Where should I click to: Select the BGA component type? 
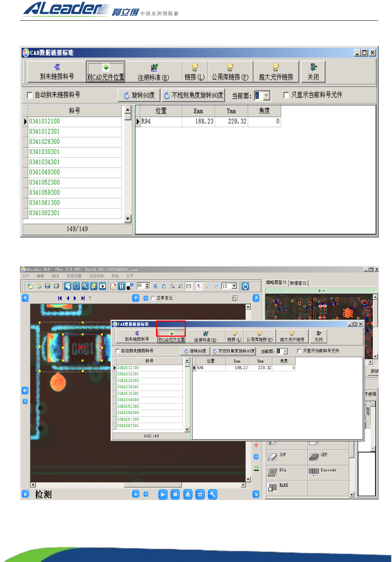(287, 472)
